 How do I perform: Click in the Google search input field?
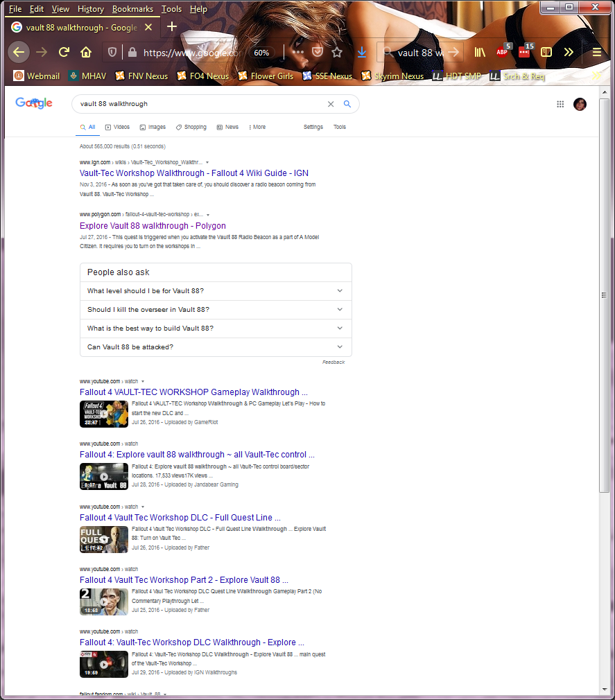coord(201,104)
